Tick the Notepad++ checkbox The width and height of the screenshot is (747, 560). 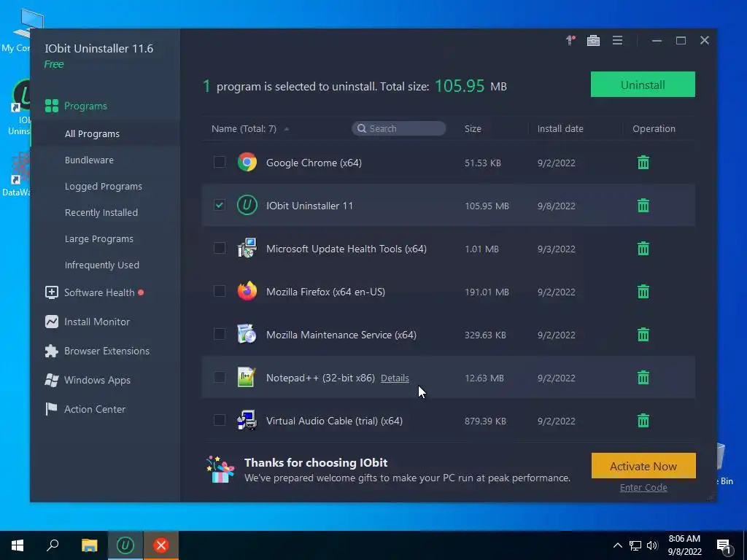pos(219,377)
